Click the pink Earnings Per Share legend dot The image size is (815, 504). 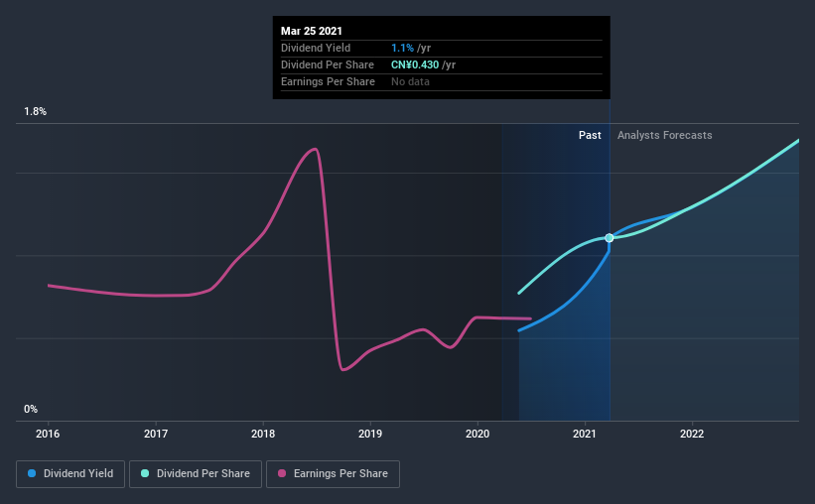tap(282, 473)
